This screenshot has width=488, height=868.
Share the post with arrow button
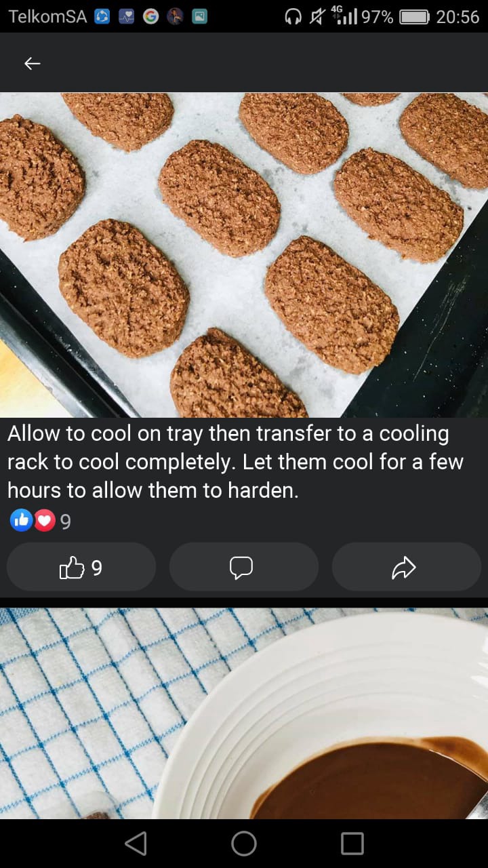coord(407,567)
